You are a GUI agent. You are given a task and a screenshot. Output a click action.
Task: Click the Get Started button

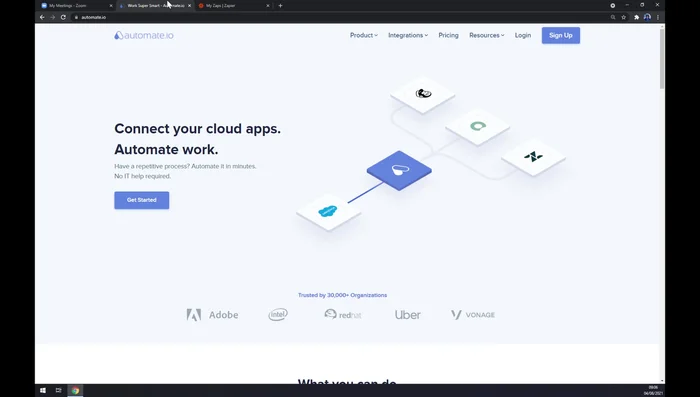(x=142, y=200)
